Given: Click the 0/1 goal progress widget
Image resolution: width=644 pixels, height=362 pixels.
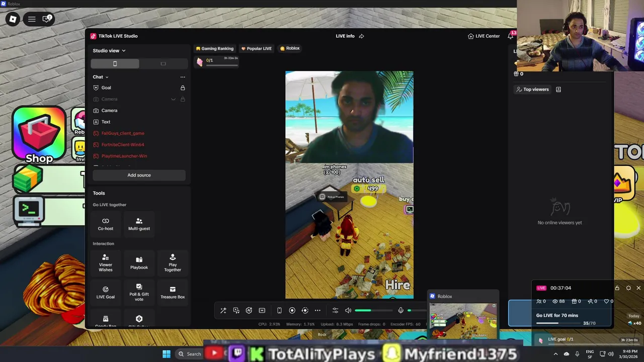Looking at the screenshot, I should click(217, 61).
